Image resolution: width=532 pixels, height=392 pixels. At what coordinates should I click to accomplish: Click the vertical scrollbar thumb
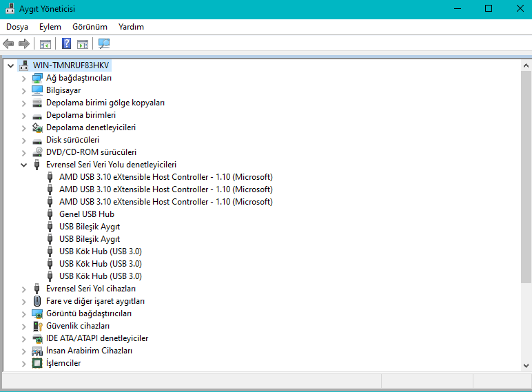526,177
